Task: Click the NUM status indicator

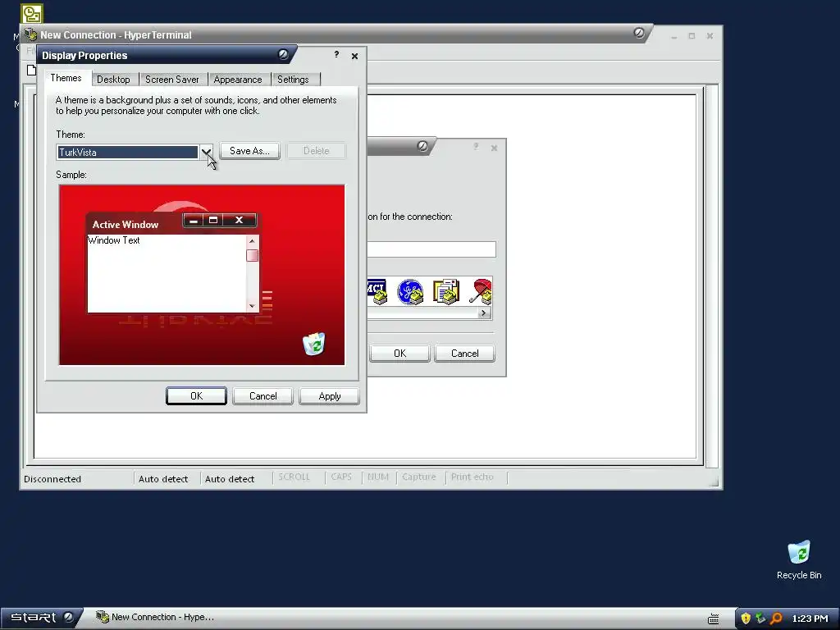Action: tap(377, 477)
